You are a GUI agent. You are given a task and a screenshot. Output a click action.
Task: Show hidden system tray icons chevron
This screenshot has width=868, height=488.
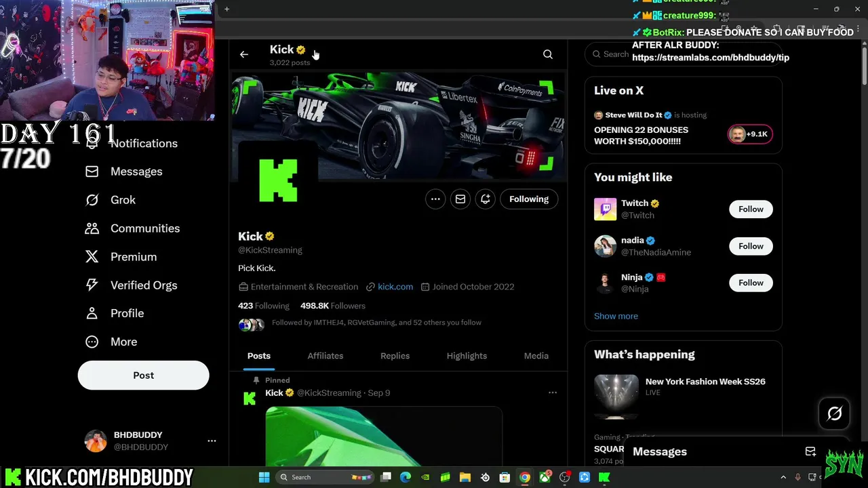(x=783, y=477)
